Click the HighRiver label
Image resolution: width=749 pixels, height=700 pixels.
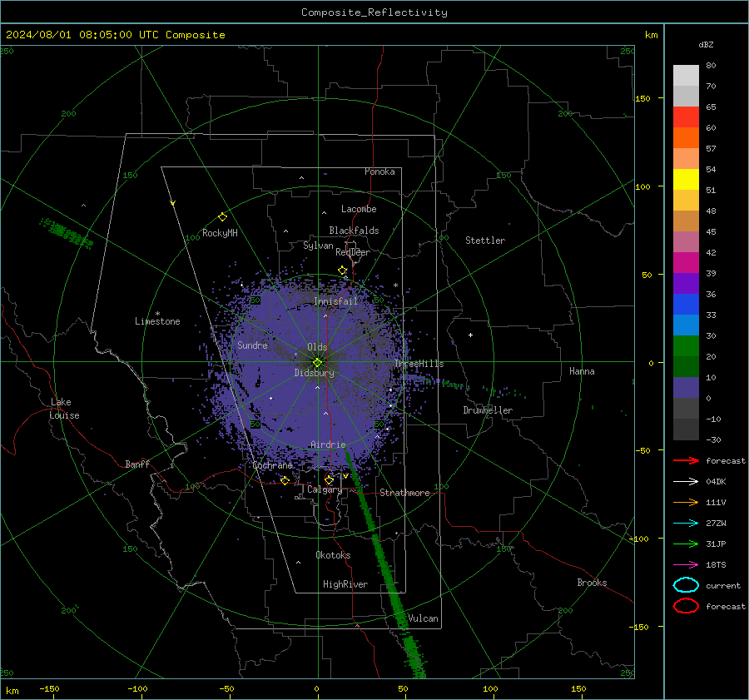point(345,584)
